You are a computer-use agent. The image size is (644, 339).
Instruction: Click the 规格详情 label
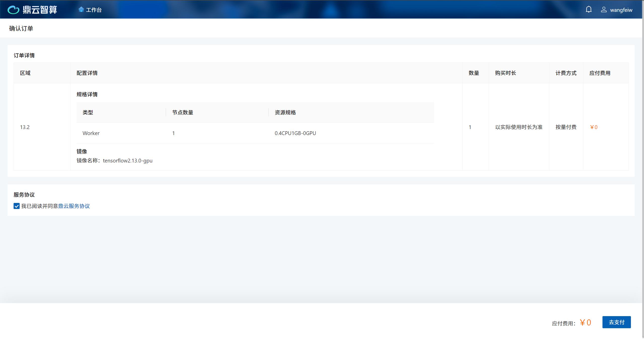click(x=87, y=94)
